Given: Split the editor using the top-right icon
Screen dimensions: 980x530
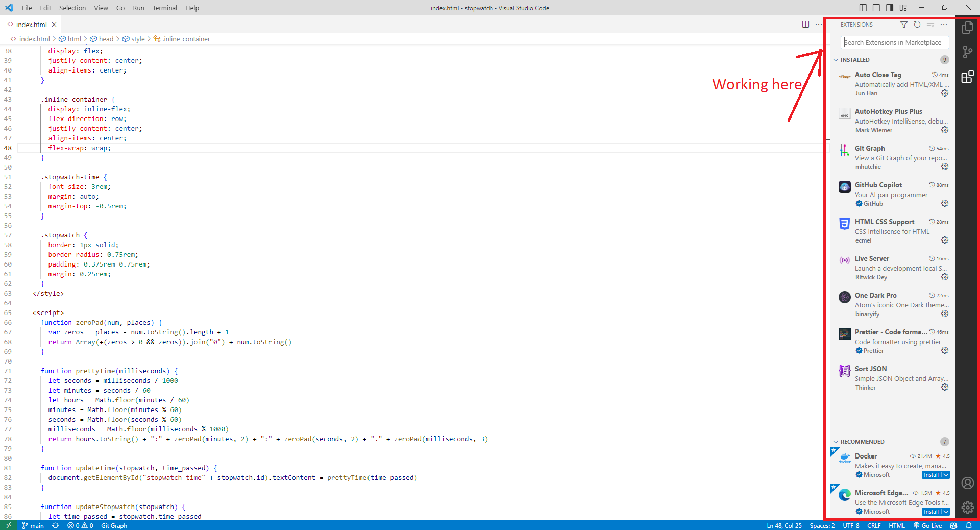Looking at the screenshot, I should click(805, 24).
